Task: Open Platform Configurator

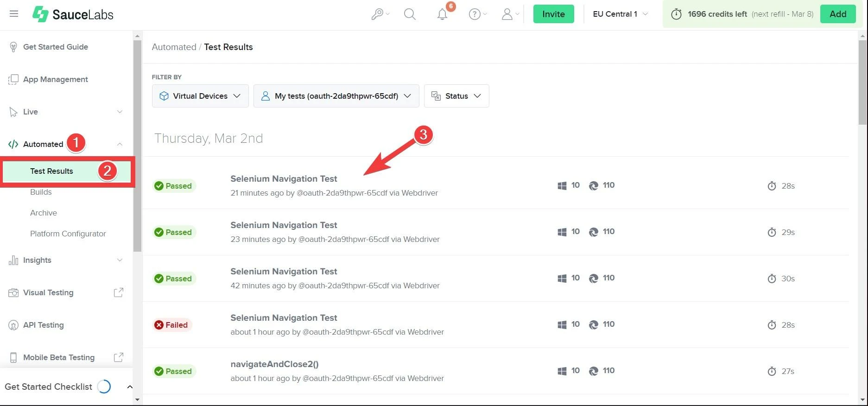Action: coord(68,234)
